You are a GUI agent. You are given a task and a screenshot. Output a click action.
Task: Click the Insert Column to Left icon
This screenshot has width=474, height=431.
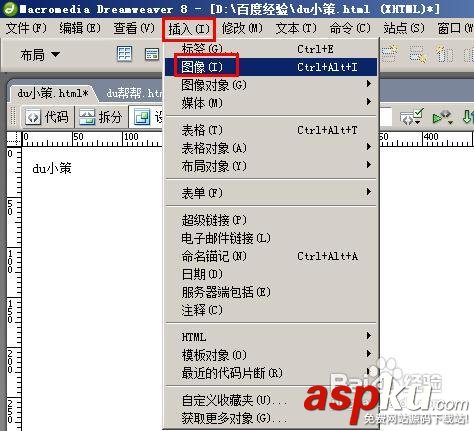pyautogui.click(x=444, y=54)
